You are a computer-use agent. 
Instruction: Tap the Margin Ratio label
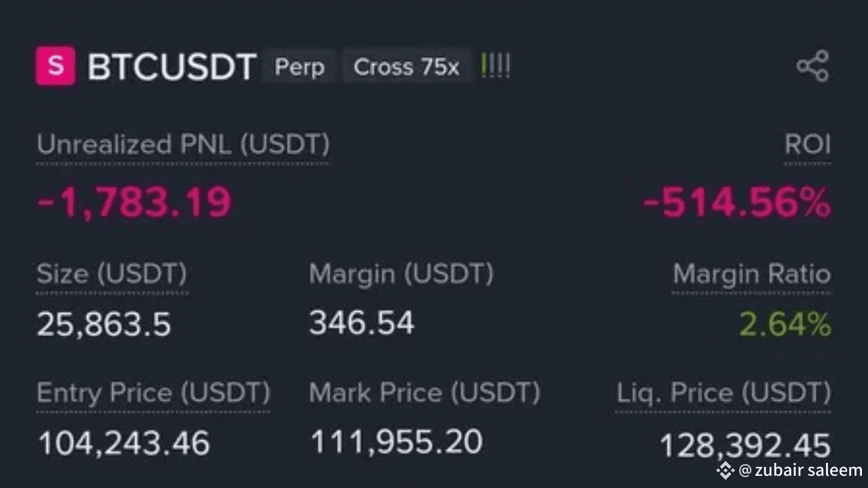pos(751,274)
